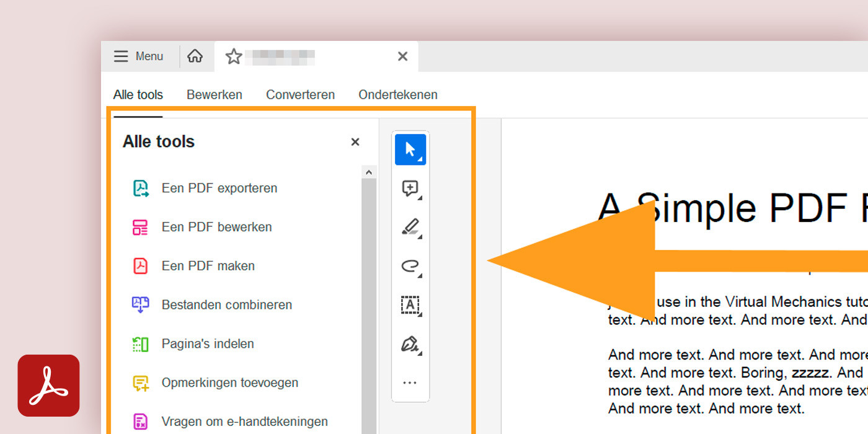868x434 pixels.
Task: Select the freehand draw loop tool
Action: [410, 267]
